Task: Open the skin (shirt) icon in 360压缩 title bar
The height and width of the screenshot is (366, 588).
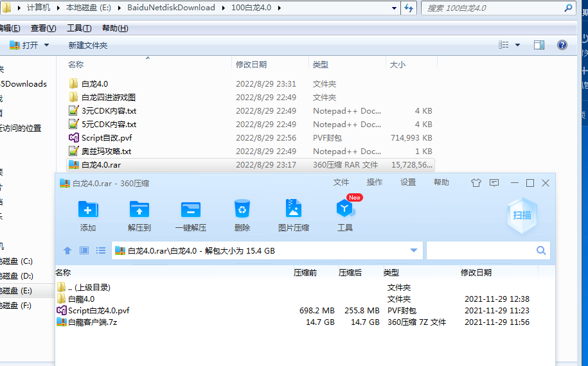Action: click(x=476, y=183)
